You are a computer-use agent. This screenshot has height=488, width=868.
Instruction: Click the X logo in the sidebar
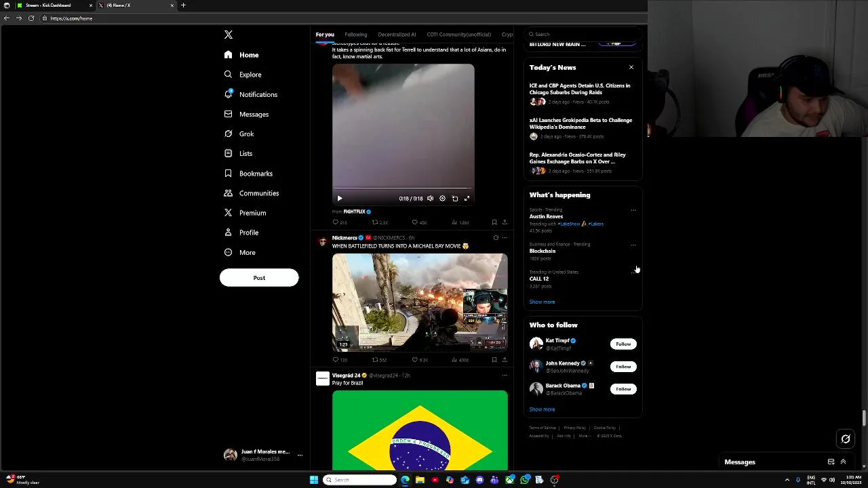[229, 35]
